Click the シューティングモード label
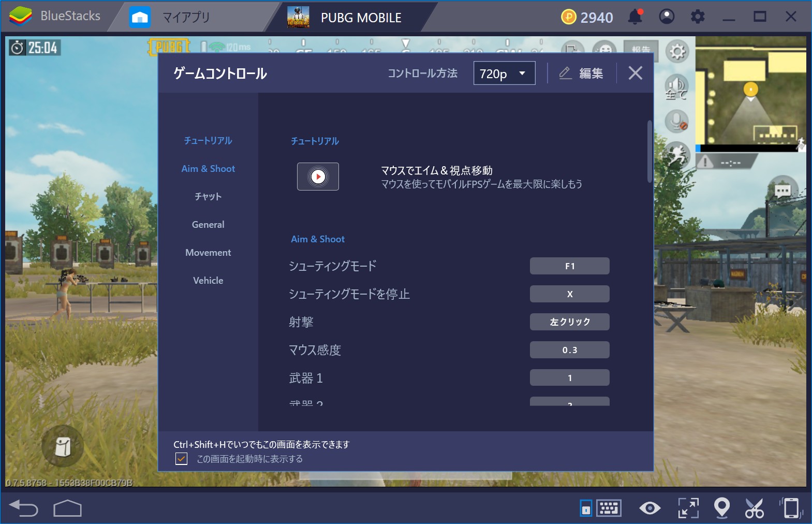 point(332,266)
